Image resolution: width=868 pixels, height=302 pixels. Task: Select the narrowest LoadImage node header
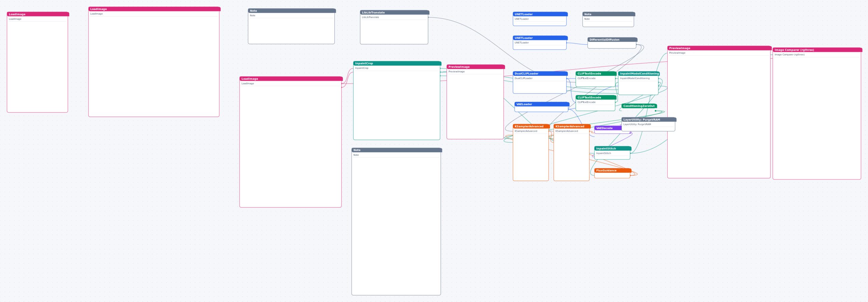38,14
